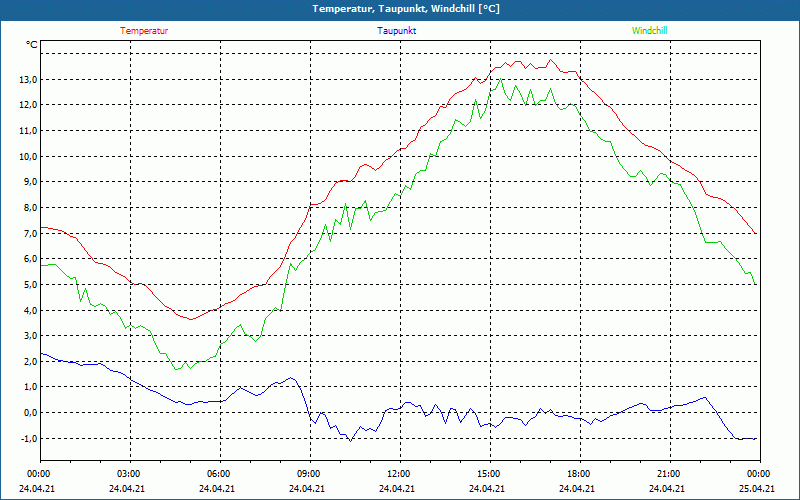Click the red Temperatur legend label

(144, 31)
